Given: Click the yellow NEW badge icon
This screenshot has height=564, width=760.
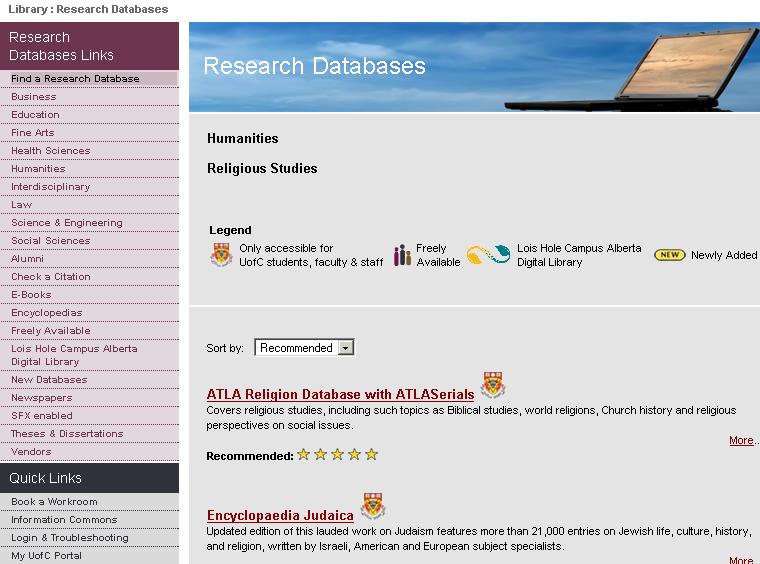Looking at the screenshot, I should (670, 255).
